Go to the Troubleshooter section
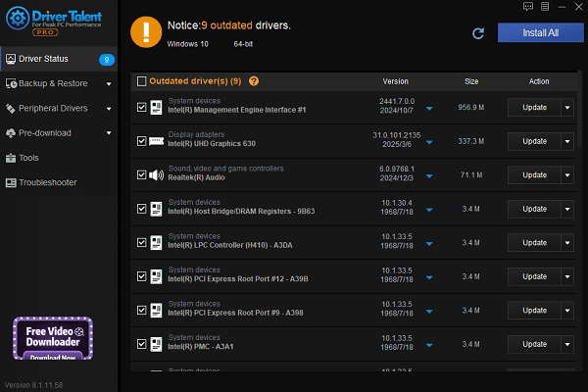 pyautogui.click(x=59, y=182)
